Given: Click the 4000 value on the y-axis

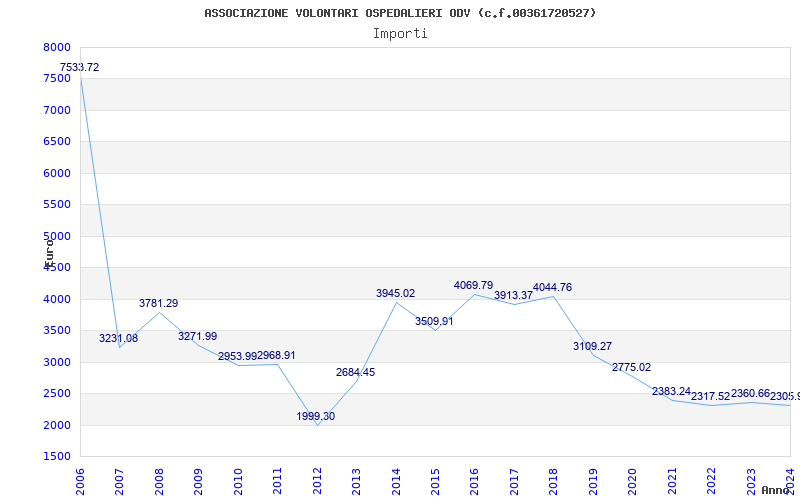Looking at the screenshot, I should pyautogui.click(x=56, y=299).
